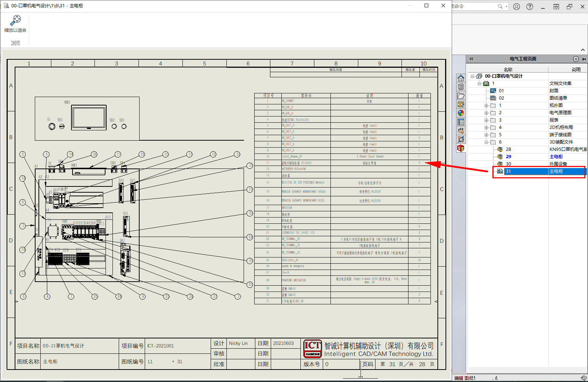
Task: Open the gear settings in 电气工程页面 header
Action: pos(576,59)
